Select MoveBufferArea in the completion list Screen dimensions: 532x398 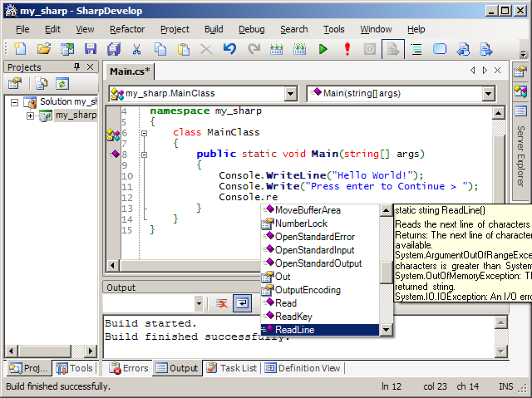319,210
